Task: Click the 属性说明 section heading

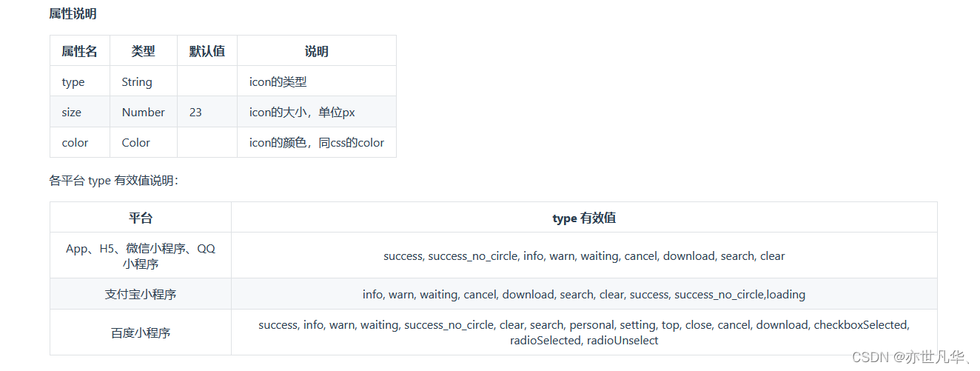Action: pos(73,13)
